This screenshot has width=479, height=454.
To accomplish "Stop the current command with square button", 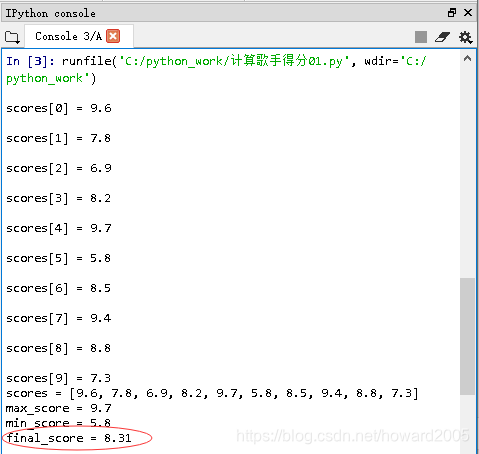I will (421, 37).
